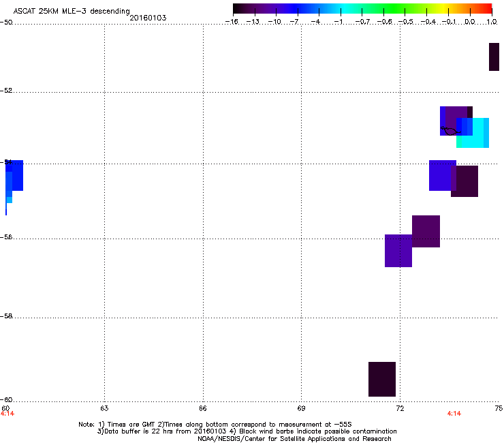Screen dimensions: 504x443
Task: Click the red 4:14 time near longitude 75
Action: [x=454, y=414]
